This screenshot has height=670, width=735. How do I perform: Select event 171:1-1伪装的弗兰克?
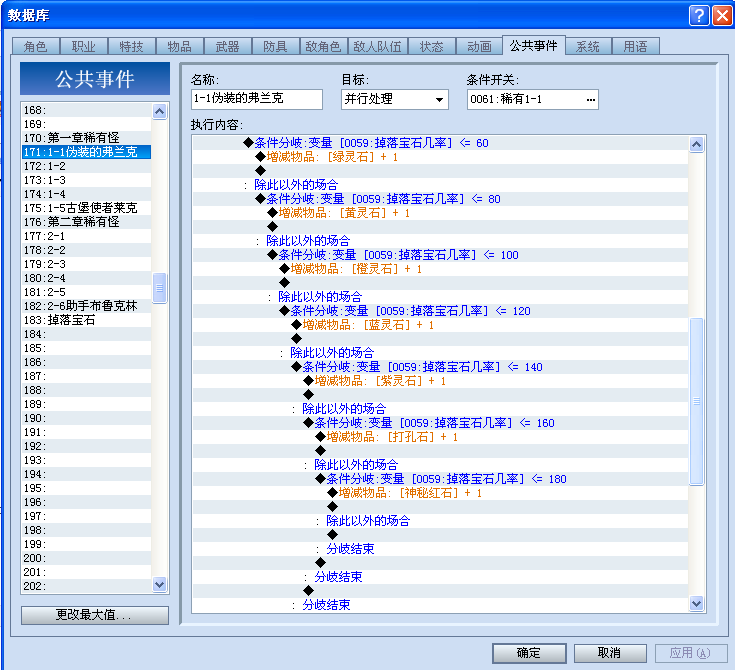coord(87,152)
